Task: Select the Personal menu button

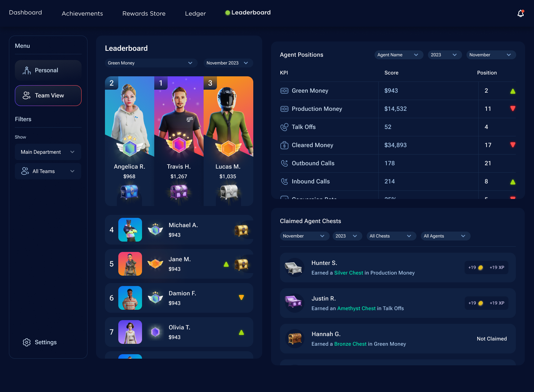Action: pos(48,70)
